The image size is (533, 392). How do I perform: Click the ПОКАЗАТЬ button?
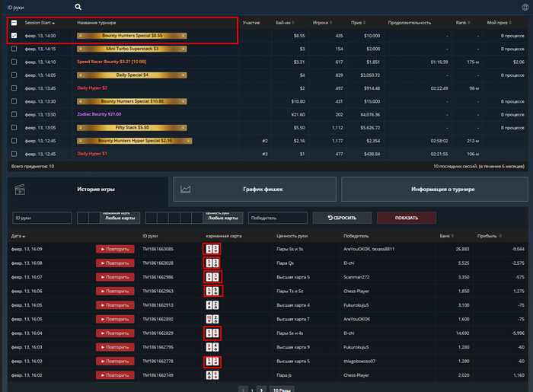407,218
